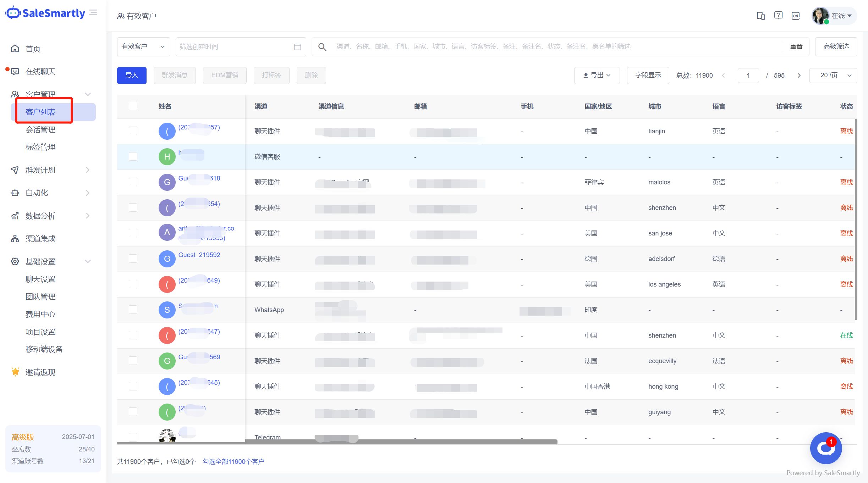
Task: Click the sidebar collapse hamburger icon
Action: (93, 13)
